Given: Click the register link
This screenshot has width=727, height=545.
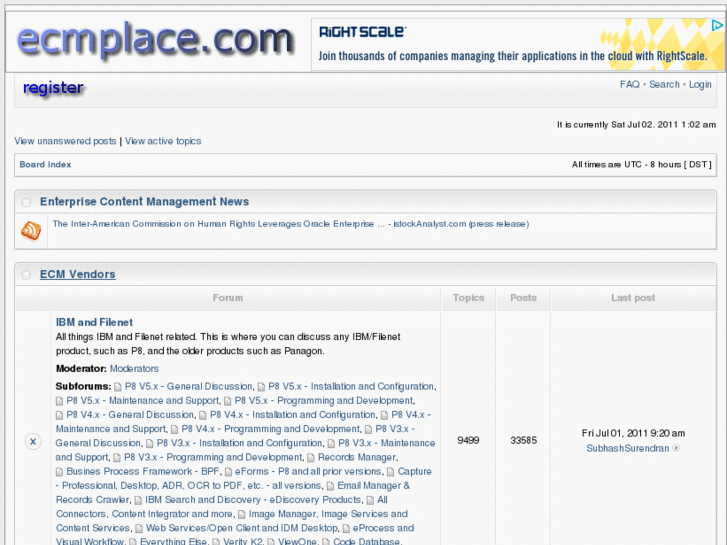Looking at the screenshot, I should [x=53, y=88].
